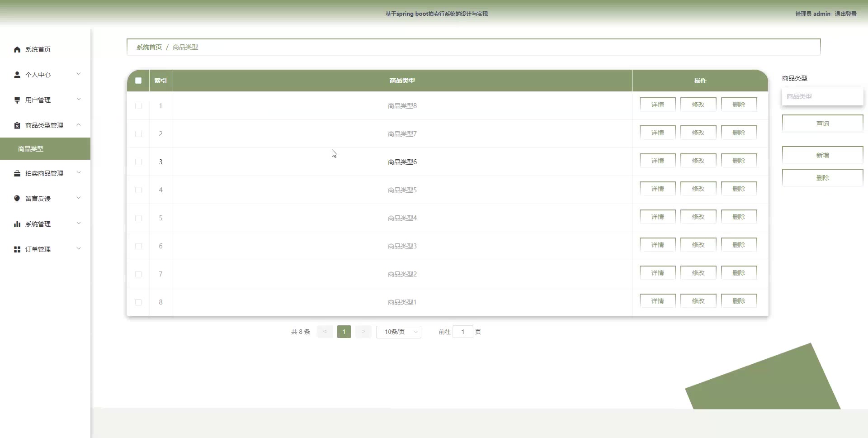Select the 商品类型 submenu item
Viewport: 868px width, 438px height.
45,149
